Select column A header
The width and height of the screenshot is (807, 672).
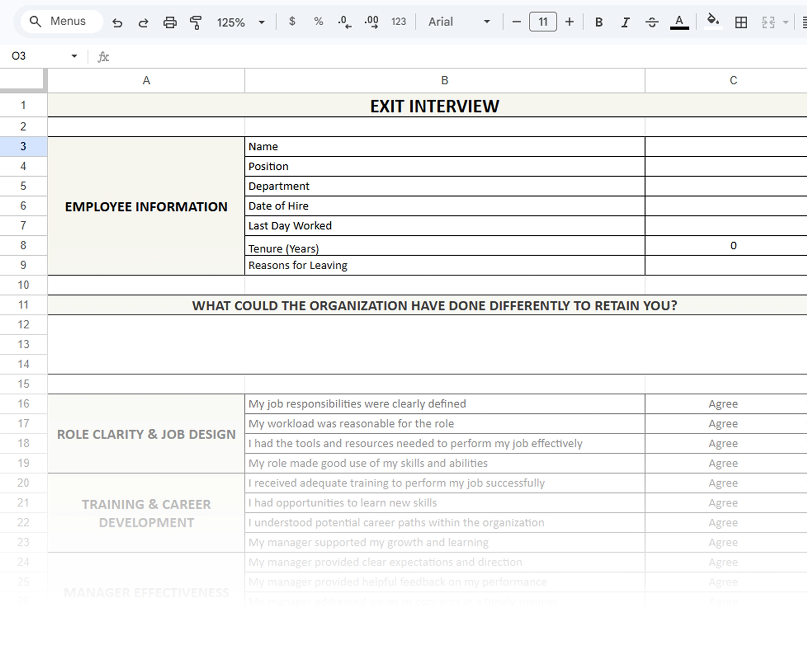point(146,80)
